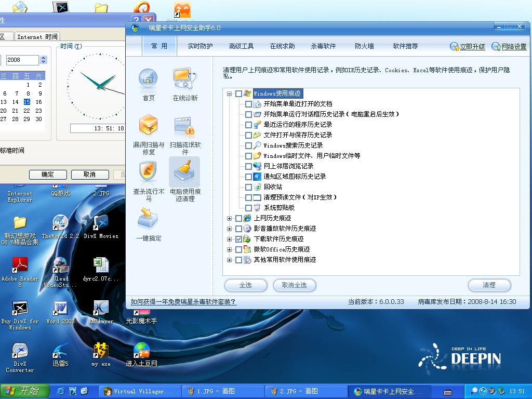
Task: Select Internet 时间 tab in dialog
Action: point(37,37)
